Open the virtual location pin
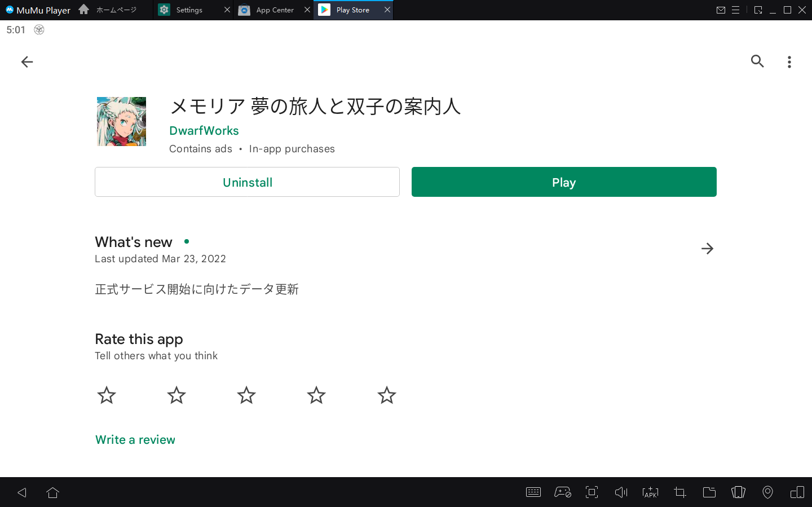Viewport: 812px width, 507px height. (x=767, y=492)
